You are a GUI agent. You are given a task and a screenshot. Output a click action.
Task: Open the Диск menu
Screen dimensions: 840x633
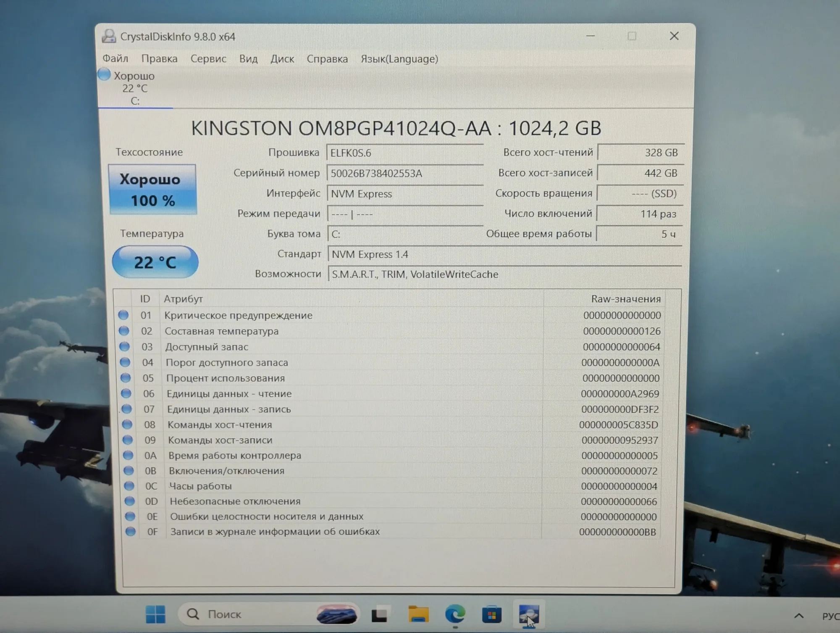[282, 59]
